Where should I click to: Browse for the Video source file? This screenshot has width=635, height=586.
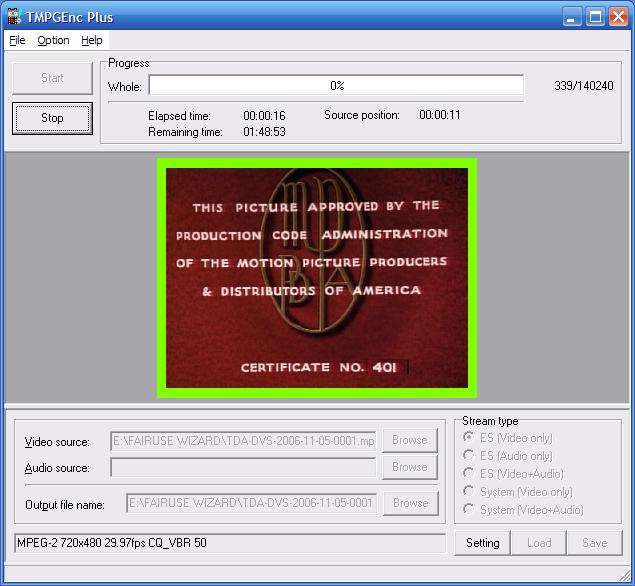410,440
